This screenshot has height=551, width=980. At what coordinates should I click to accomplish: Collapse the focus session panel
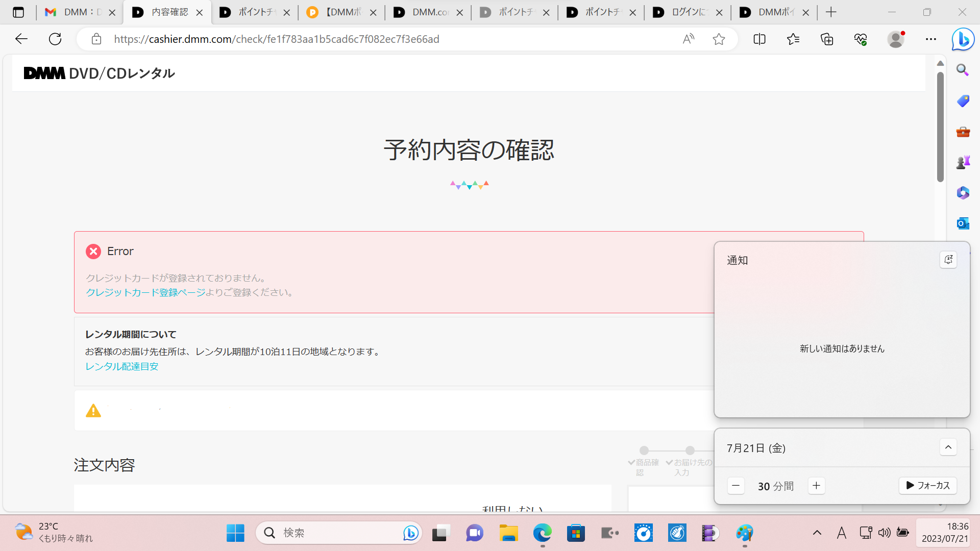pos(948,447)
